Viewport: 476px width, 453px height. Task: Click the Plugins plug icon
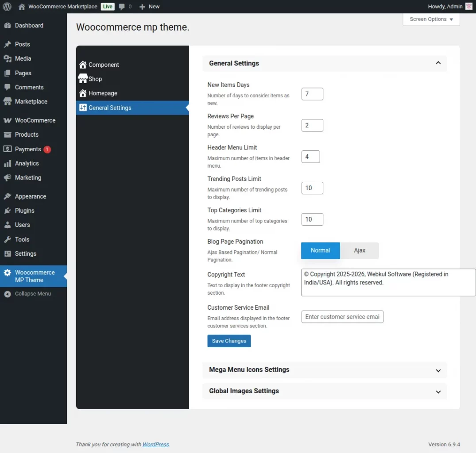(x=8, y=211)
